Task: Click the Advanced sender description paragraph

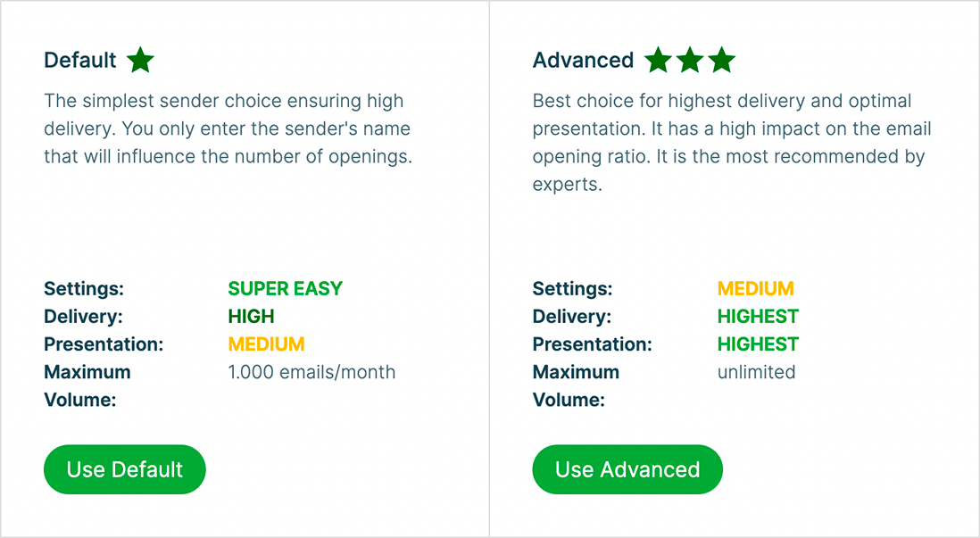Action: (x=731, y=143)
